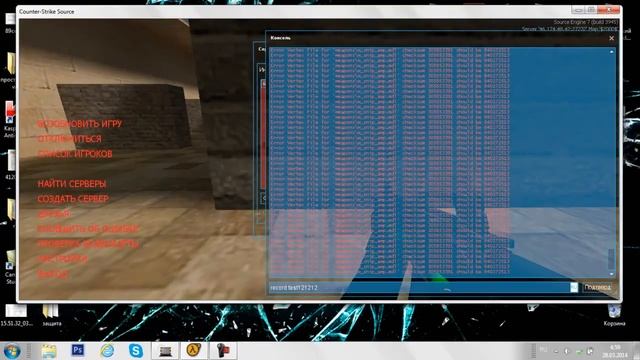
Task: Click the laptop-like taskbar program icon
Action: point(165,351)
